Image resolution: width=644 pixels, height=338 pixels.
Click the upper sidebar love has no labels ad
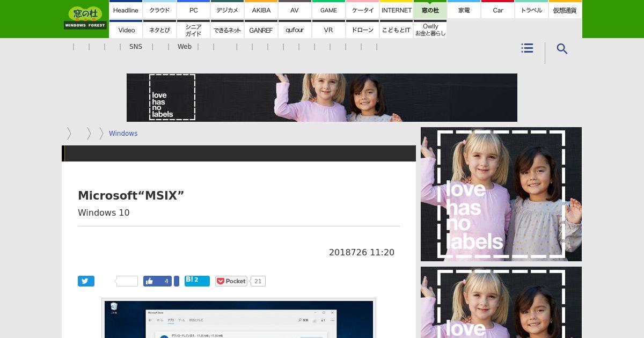tap(501, 194)
